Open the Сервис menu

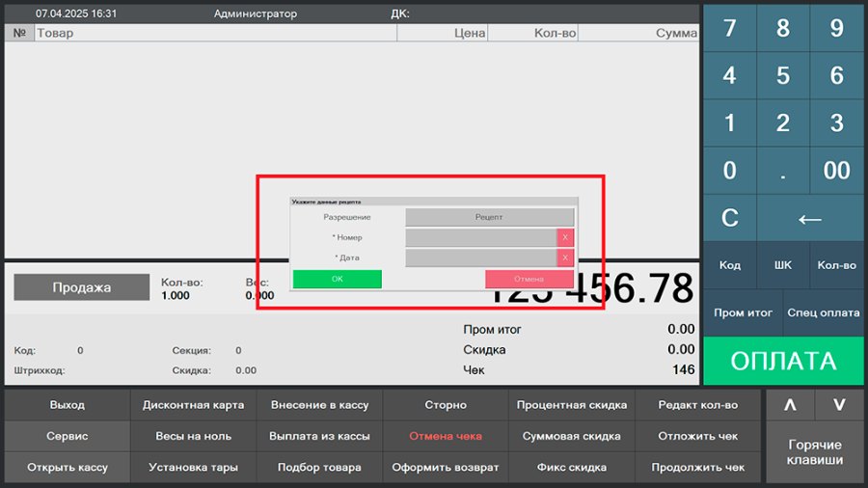pyautogui.click(x=67, y=436)
